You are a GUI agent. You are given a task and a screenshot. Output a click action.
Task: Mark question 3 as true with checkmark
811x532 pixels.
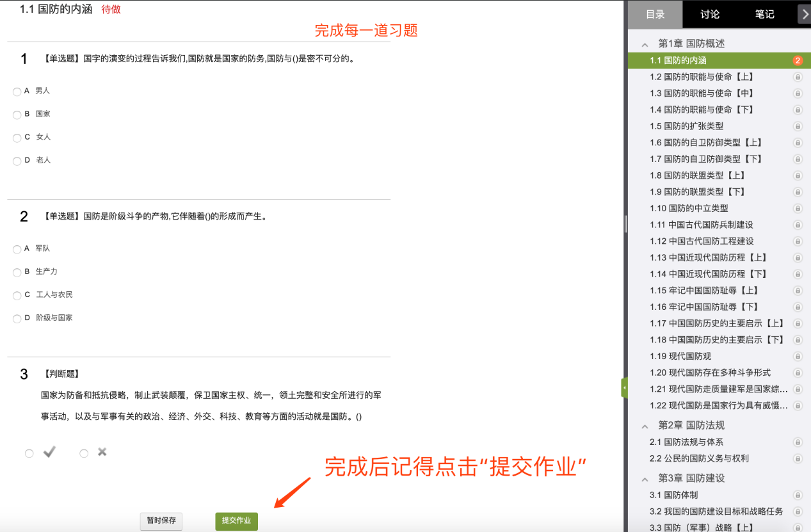(29, 453)
